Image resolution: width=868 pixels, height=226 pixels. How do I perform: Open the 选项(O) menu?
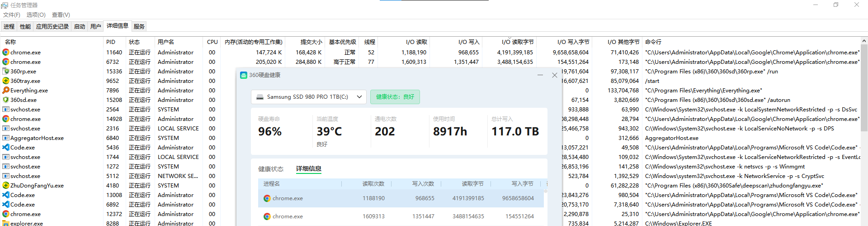(x=36, y=15)
